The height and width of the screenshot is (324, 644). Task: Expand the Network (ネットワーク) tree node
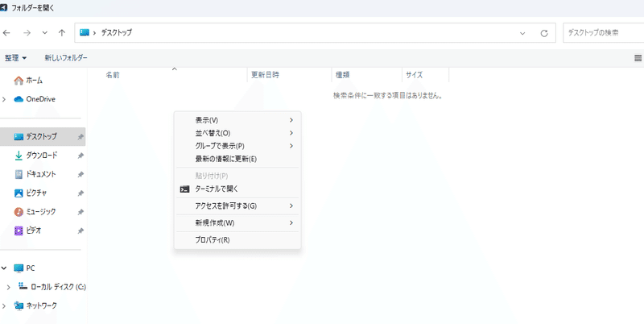[x=5, y=305]
